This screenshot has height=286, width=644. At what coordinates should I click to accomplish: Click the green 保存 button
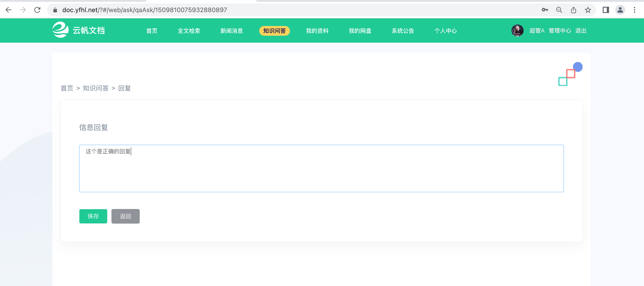pyautogui.click(x=93, y=216)
